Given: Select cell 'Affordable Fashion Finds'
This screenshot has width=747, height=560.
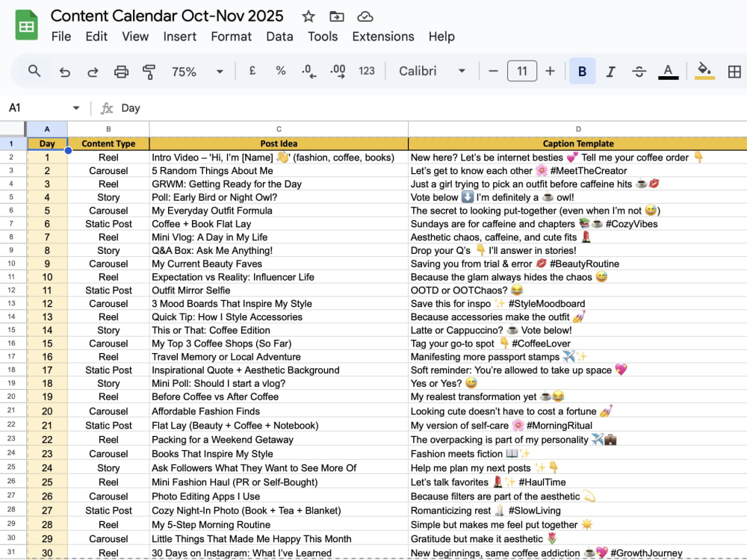Looking at the screenshot, I should coord(279,411).
